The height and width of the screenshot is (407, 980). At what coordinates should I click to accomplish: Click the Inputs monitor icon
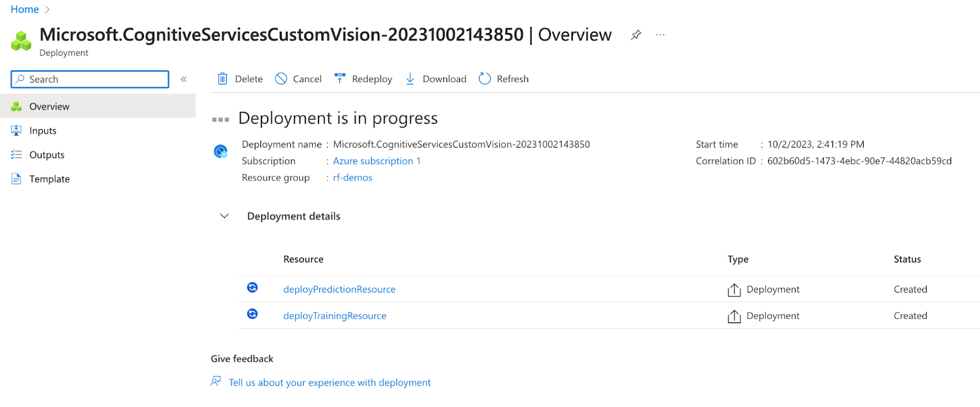17,130
